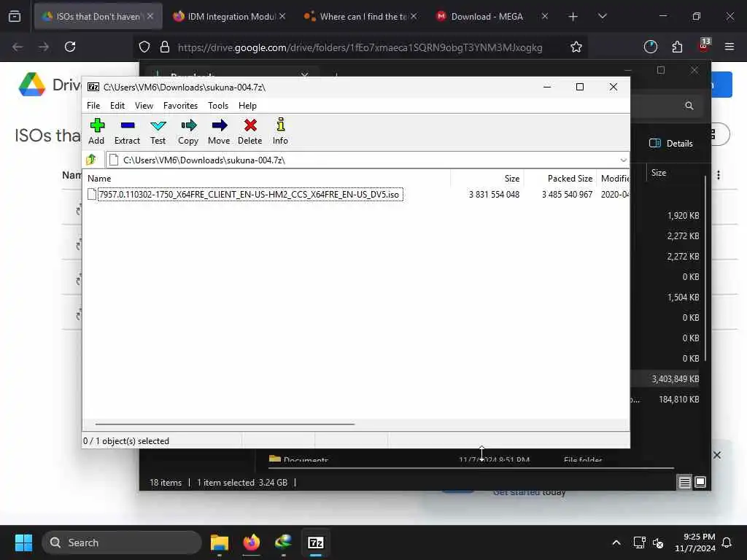Viewport: 747px width, 560px height.
Task: Click Explorer search magnifier icon
Action: pyautogui.click(x=689, y=106)
